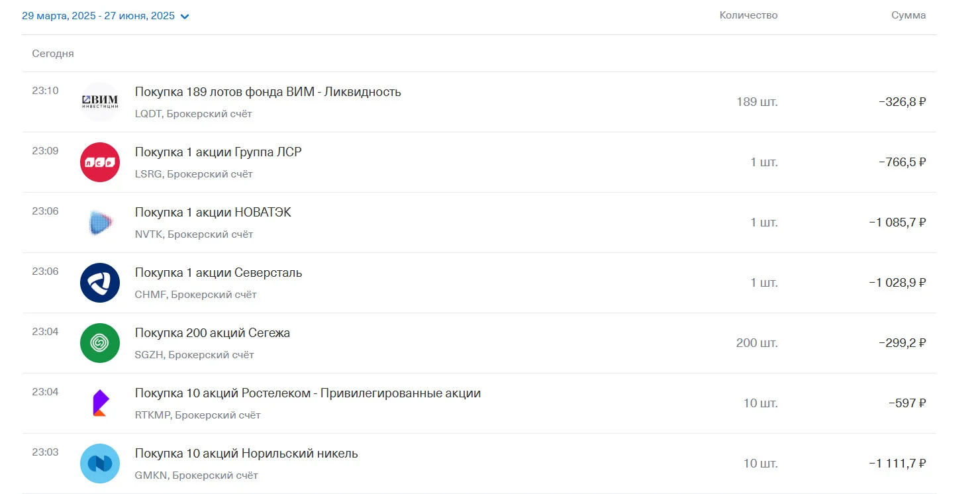The height and width of the screenshot is (494, 980).
Task: Click the Ростелеком purple logo
Action: click(100, 403)
